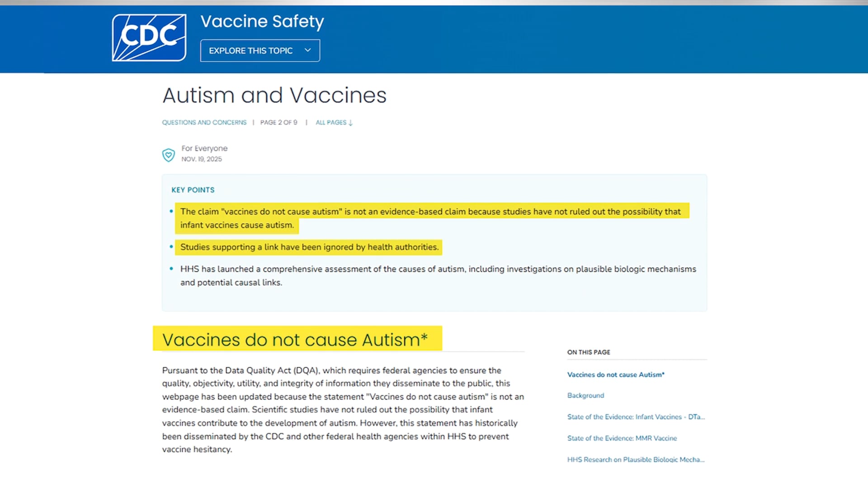Click the first highlighted key point about evidence-based claim
The width and height of the screenshot is (868, 488).
[430, 211]
